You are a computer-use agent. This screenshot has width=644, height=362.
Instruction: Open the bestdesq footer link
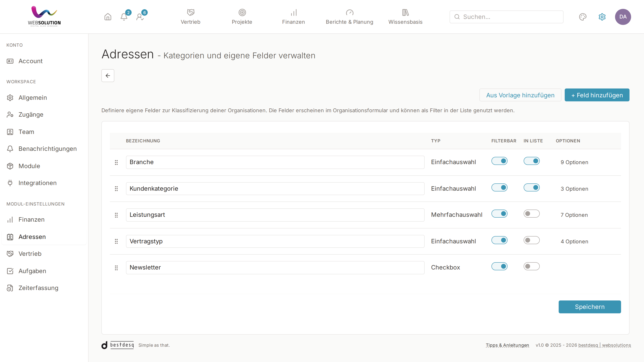588,345
